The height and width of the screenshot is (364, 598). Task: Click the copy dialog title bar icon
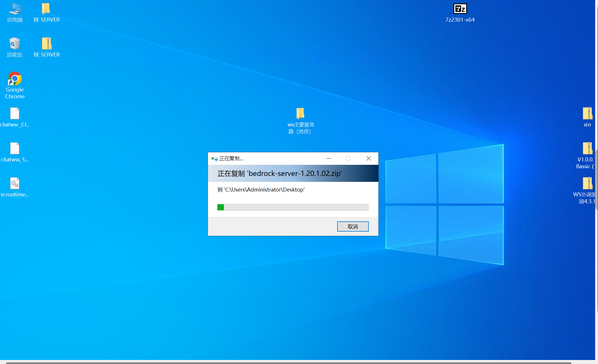tap(214, 159)
